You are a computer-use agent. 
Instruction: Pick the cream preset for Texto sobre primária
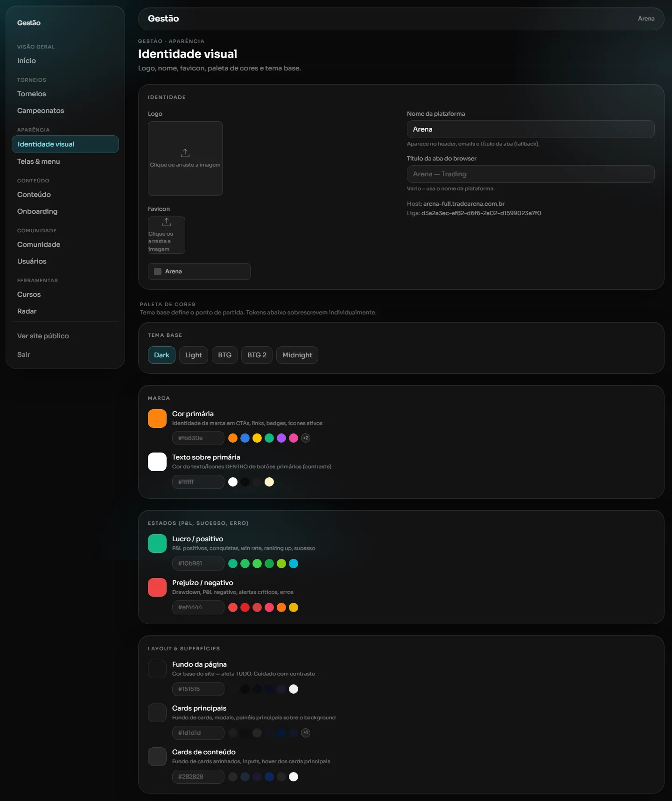click(x=269, y=482)
